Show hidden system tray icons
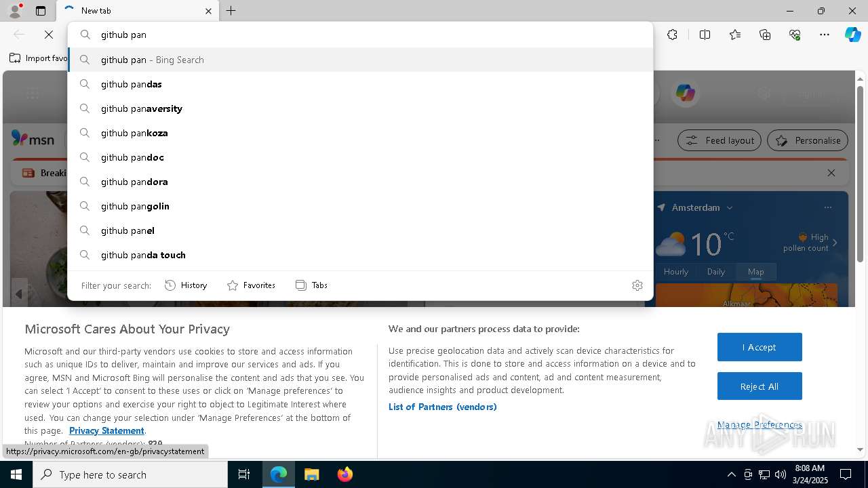This screenshot has width=868, height=488. click(731, 474)
